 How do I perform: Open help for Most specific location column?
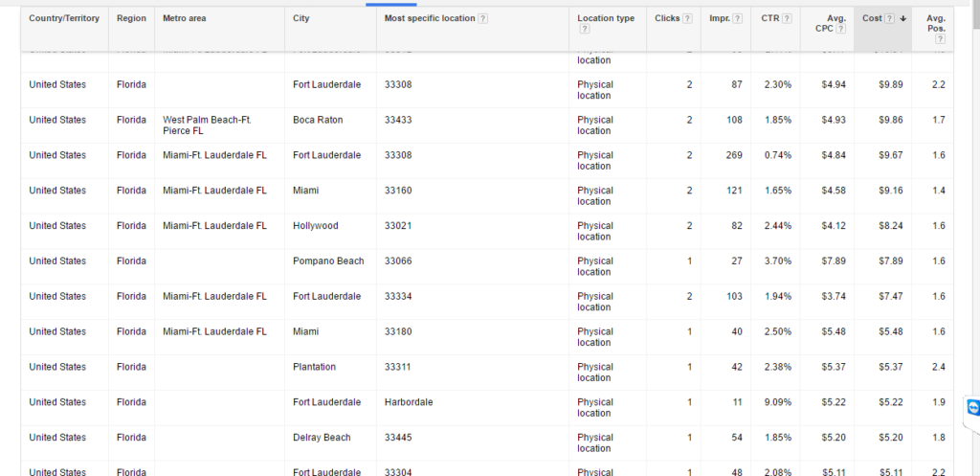click(482, 19)
